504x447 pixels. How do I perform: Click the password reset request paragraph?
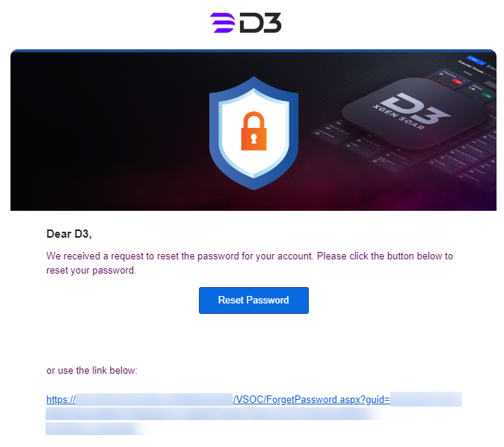(250, 263)
